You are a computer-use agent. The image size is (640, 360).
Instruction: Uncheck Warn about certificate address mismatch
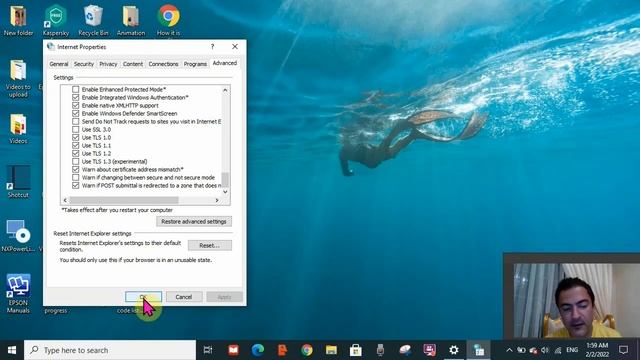tap(76, 169)
